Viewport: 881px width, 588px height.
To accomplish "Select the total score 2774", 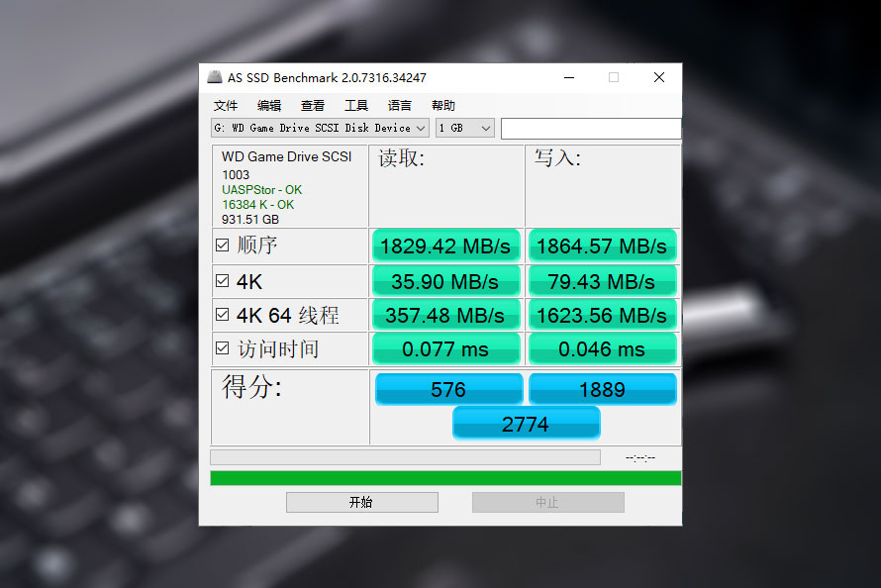I will [x=526, y=423].
